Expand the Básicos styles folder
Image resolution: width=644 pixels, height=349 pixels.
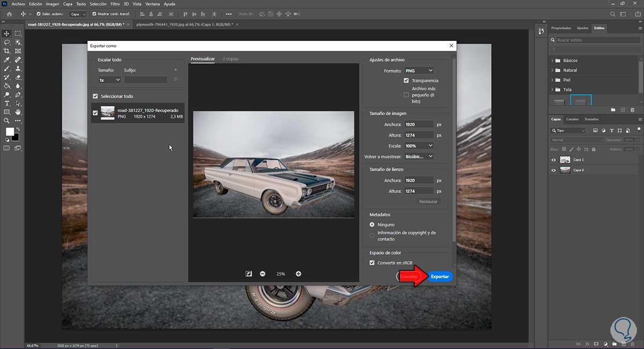pyautogui.click(x=552, y=61)
